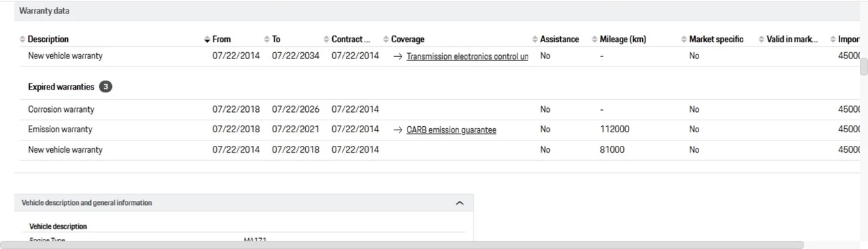
Task: Click the Description column header
Action: (x=48, y=39)
